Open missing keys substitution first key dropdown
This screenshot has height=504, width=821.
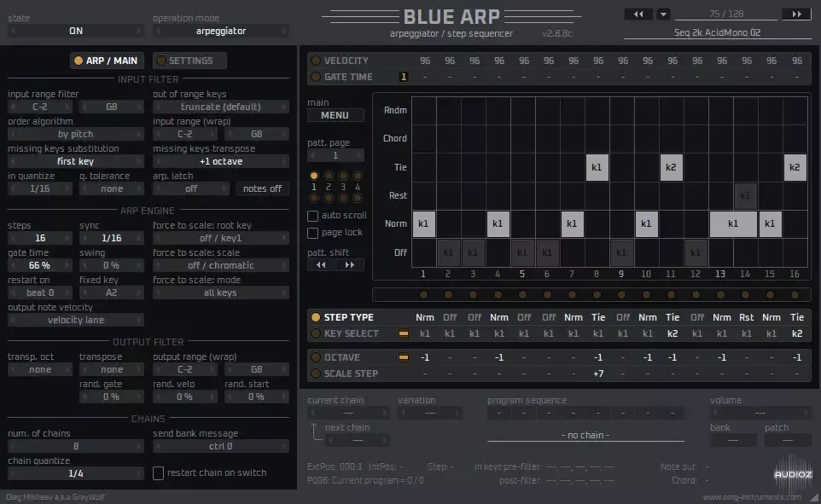(x=76, y=161)
